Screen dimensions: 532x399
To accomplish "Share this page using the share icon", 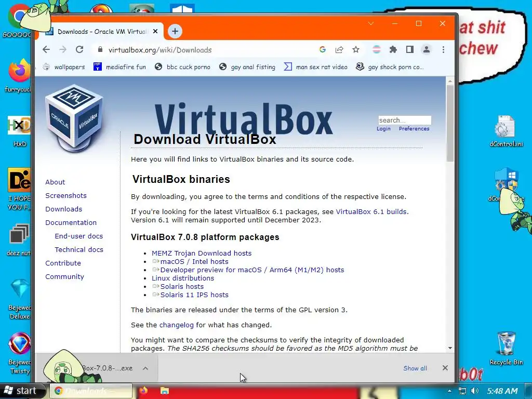I will tap(339, 49).
